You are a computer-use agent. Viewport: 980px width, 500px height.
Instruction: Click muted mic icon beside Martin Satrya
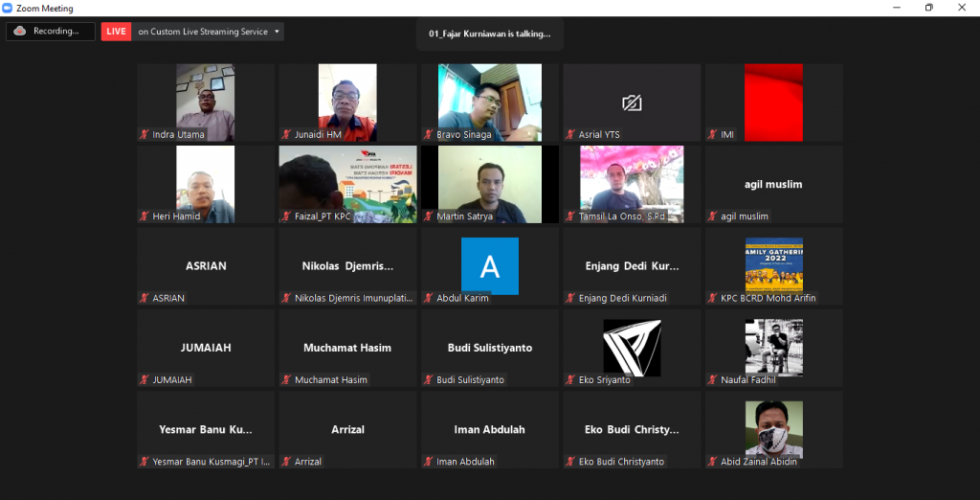pos(429,216)
